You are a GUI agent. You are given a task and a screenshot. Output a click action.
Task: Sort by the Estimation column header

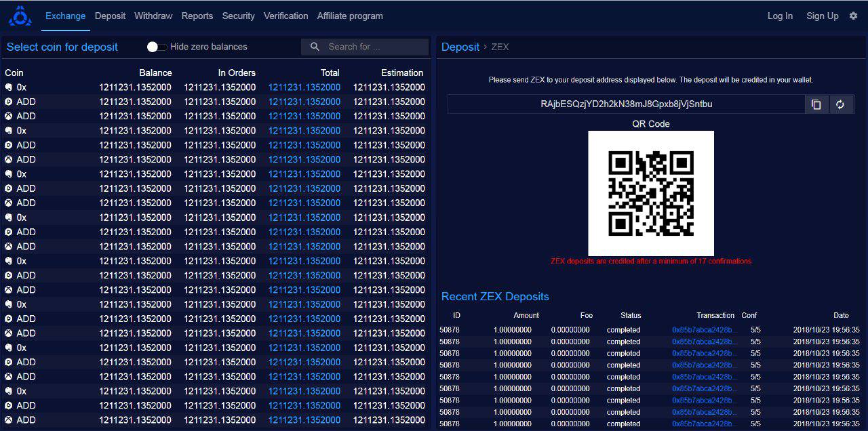pyautogui.click(x=402, y=73)
